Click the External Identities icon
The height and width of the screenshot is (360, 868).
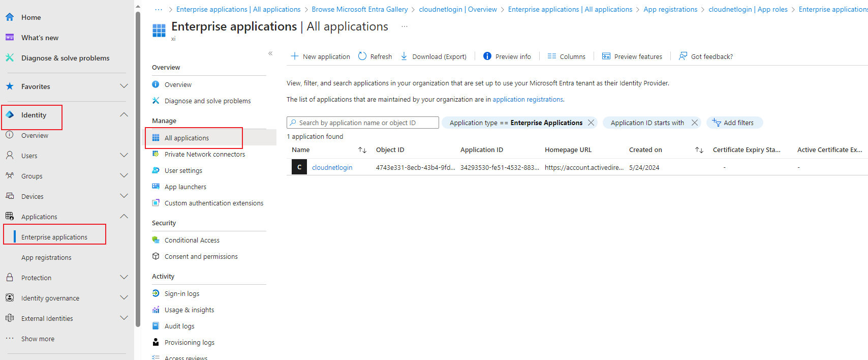(x=10, y=318)
